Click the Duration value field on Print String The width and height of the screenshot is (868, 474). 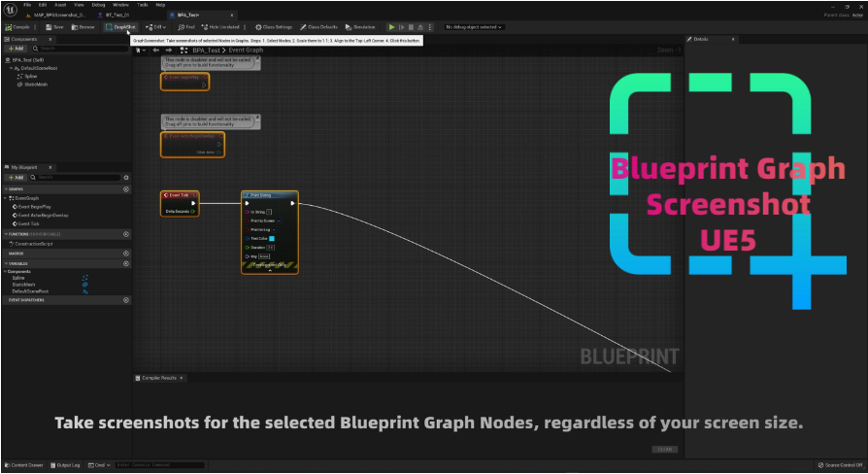pyautogui.click(x=271, y=248)
